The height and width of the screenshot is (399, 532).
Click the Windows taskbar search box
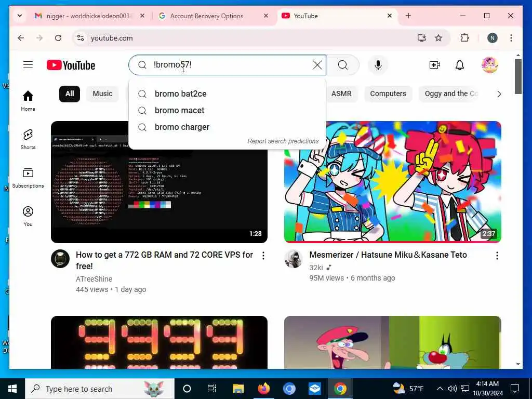click(100, 389)
